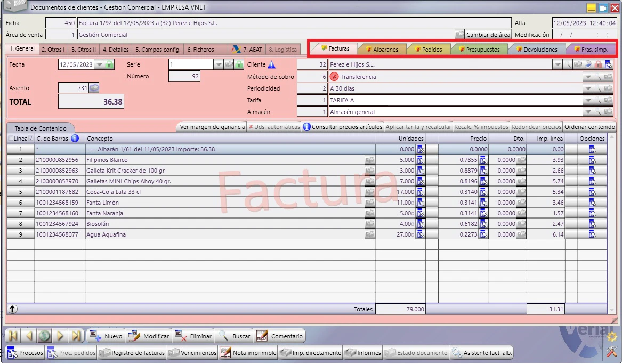This screenshot has height=364, width=622.
Task: Go to the first record navigation arrow
Action: pos(13,336)
